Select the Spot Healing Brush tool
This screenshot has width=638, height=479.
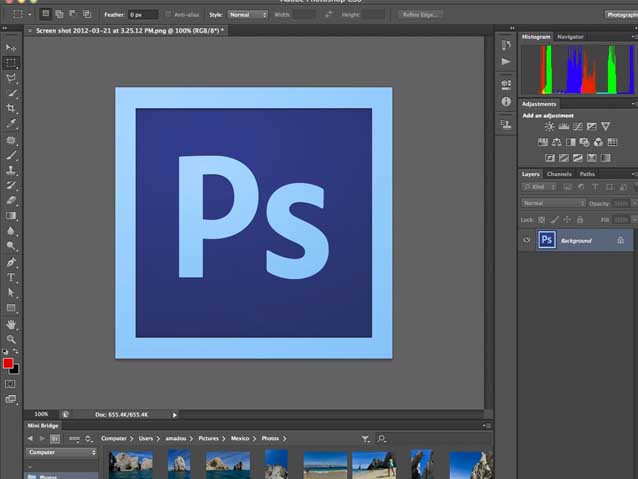pos(11,140)
